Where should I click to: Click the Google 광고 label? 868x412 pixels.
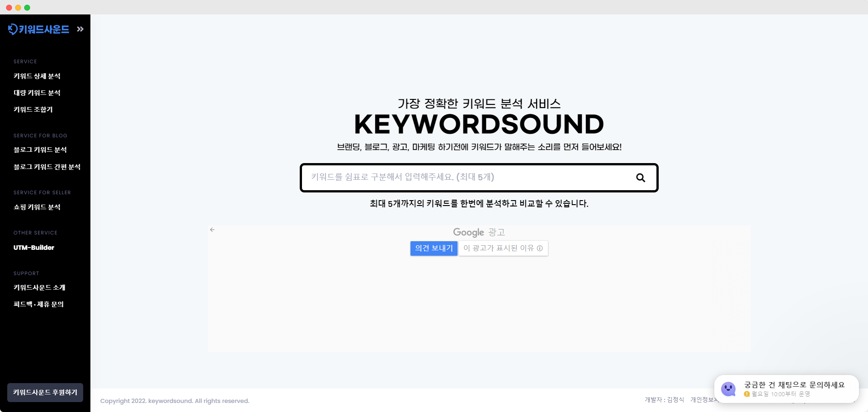point(479,232)
